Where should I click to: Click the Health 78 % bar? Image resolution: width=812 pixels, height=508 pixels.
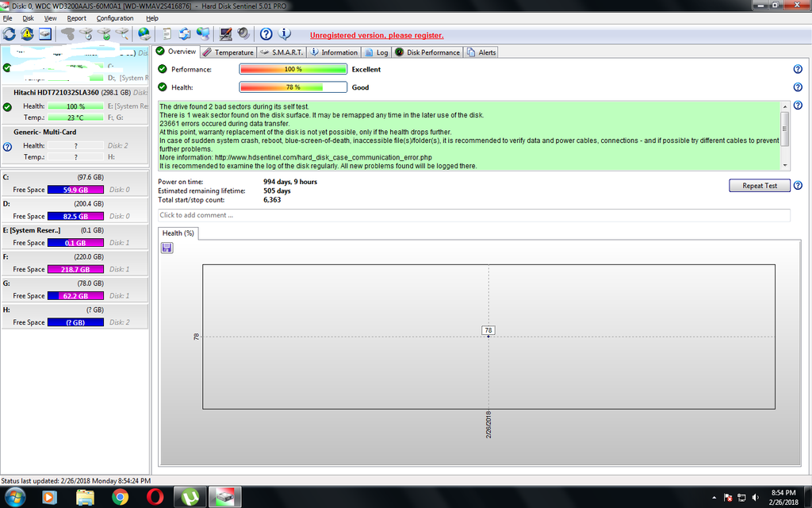click(x=293, y=87)
